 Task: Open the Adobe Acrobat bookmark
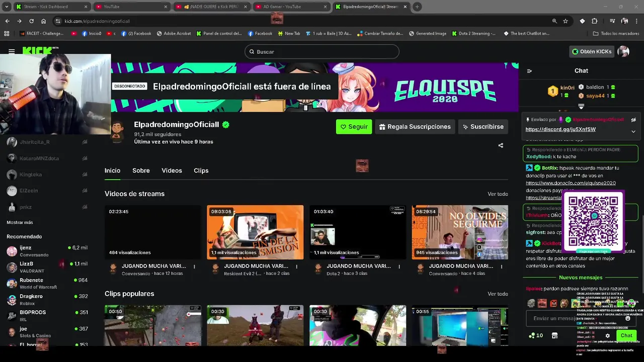tap(174, 34)
